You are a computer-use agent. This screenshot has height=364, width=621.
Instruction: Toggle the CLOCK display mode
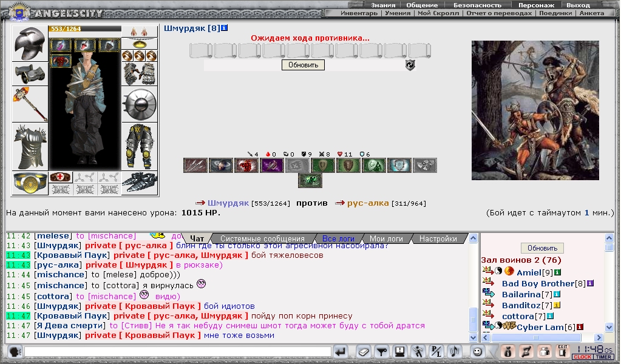click(582, 357)
